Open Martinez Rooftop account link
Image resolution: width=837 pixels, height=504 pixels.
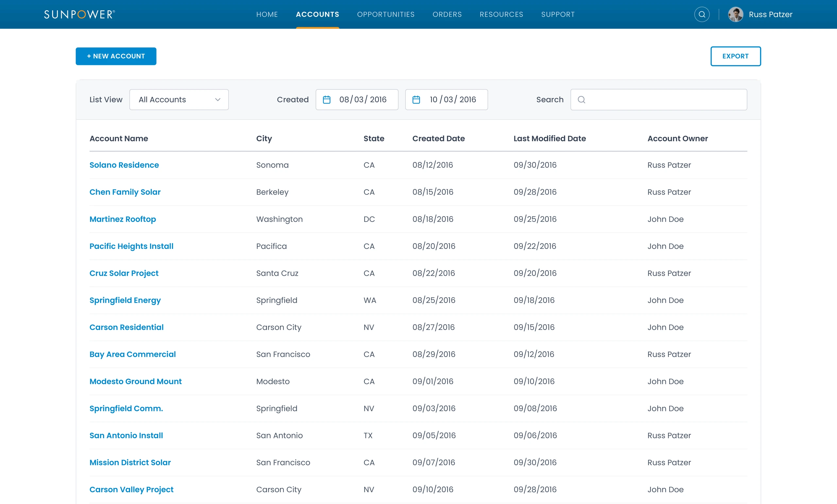coord(123,219)
